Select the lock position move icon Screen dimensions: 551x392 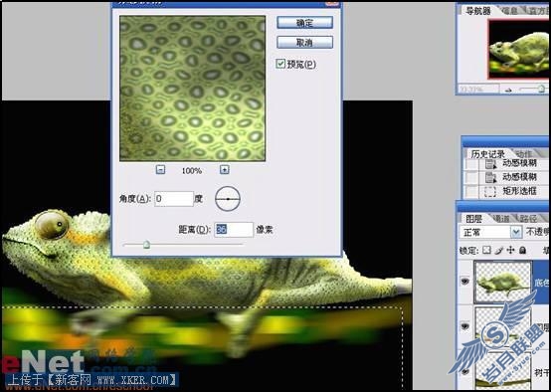point(510,250)
